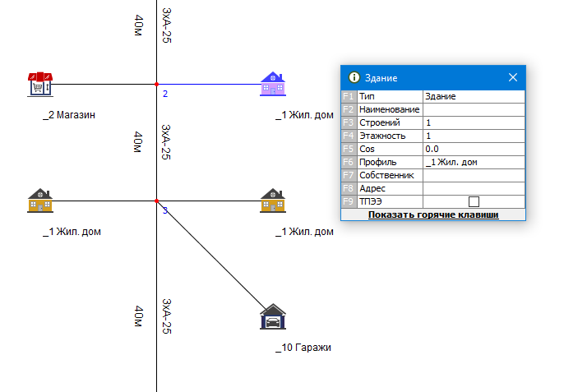This screenshot has height=392, width=564.
Task: Click the _2 Магазин label
Action: [x=69, y=115]
